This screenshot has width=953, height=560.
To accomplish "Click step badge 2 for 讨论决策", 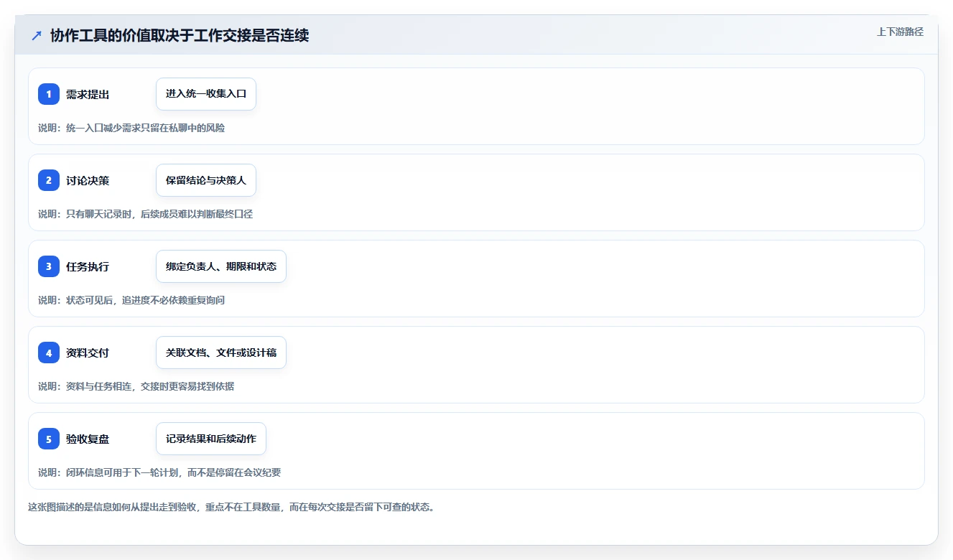I will (x=49, y=180).
